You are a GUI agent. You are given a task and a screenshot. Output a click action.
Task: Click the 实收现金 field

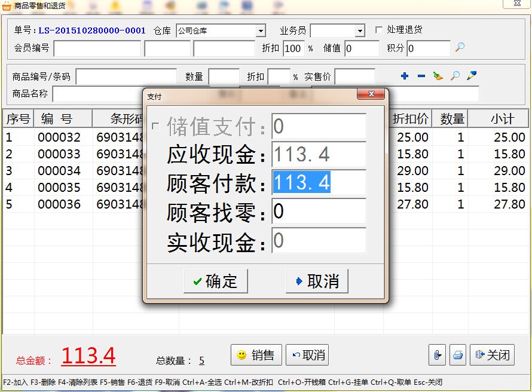(x=319, y=240)
